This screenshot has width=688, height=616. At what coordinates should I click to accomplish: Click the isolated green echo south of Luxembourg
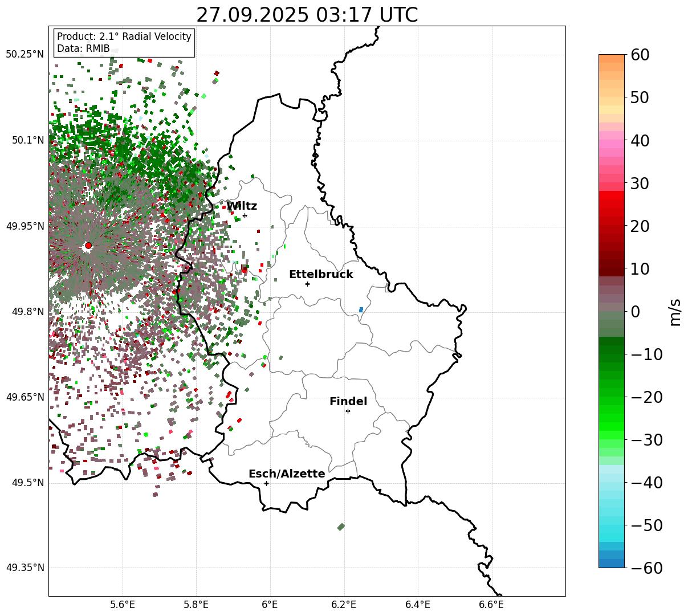(341, 527)
